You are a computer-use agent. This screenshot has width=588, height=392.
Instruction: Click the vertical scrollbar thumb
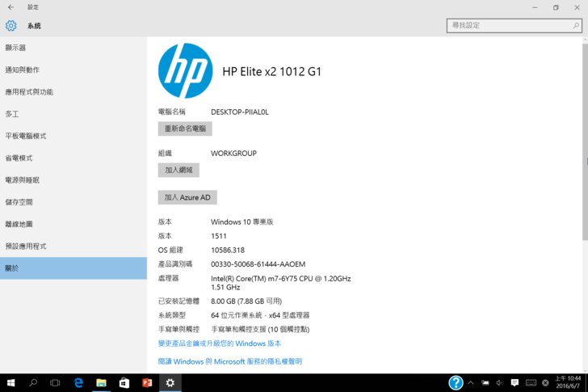[585, 141]
